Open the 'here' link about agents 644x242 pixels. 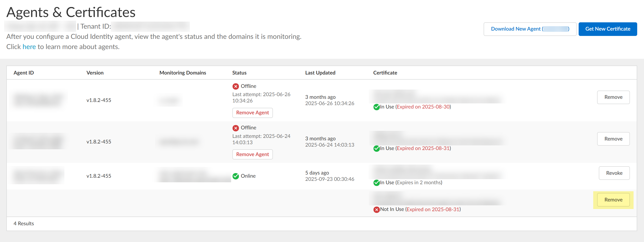[29, 47]
